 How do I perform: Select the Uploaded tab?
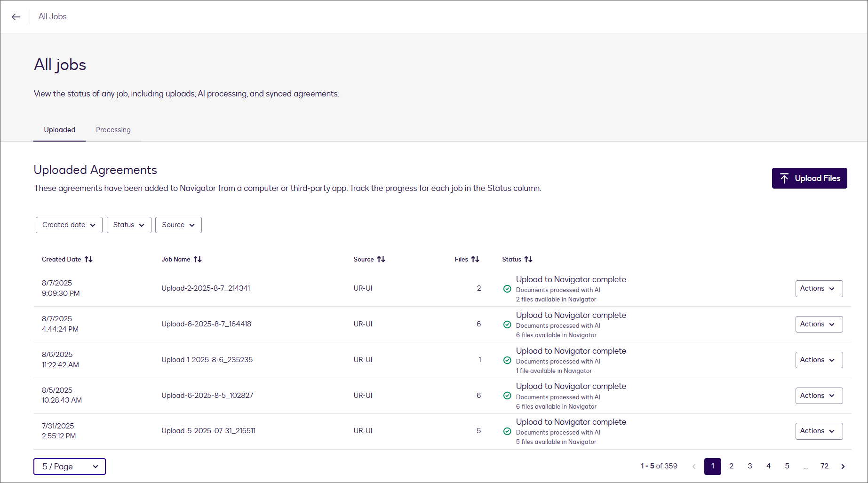(59, 130)
